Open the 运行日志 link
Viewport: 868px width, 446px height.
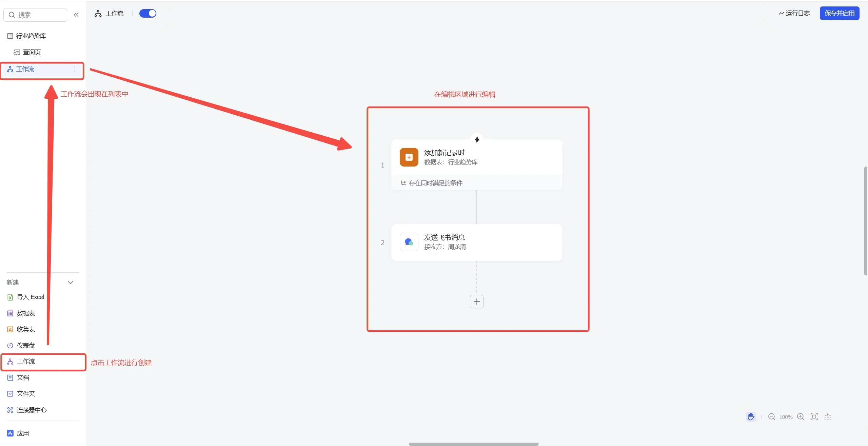click(x=794, y=13)
